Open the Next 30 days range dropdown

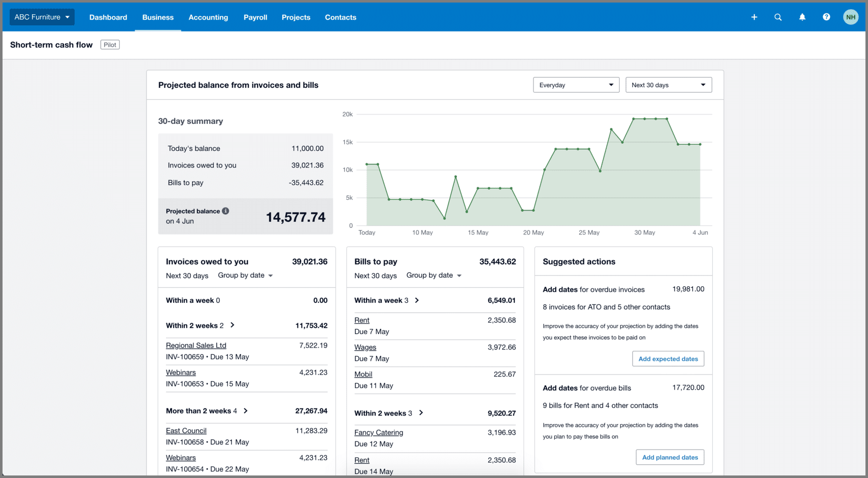pos(668,85)
